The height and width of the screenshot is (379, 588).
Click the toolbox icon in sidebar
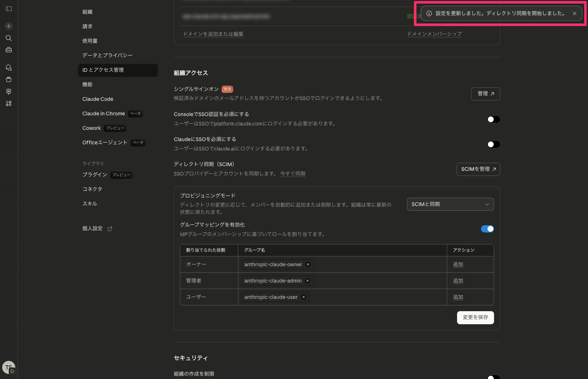(9, 50)
